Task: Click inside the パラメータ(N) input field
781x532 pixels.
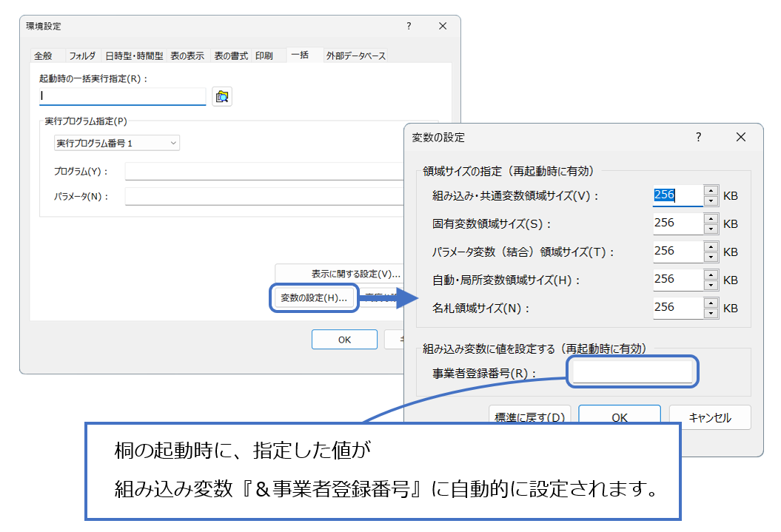Action: point(222,196)
